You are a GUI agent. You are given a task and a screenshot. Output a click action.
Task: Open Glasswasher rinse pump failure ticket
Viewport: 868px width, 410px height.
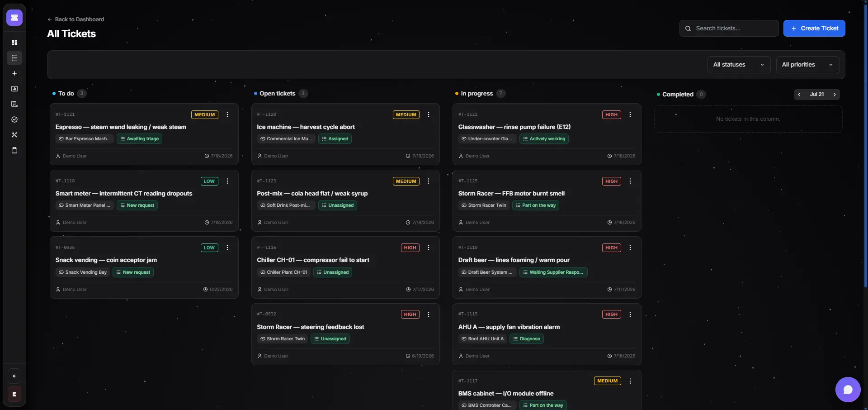pyautogui.click(x=514, y=127)
